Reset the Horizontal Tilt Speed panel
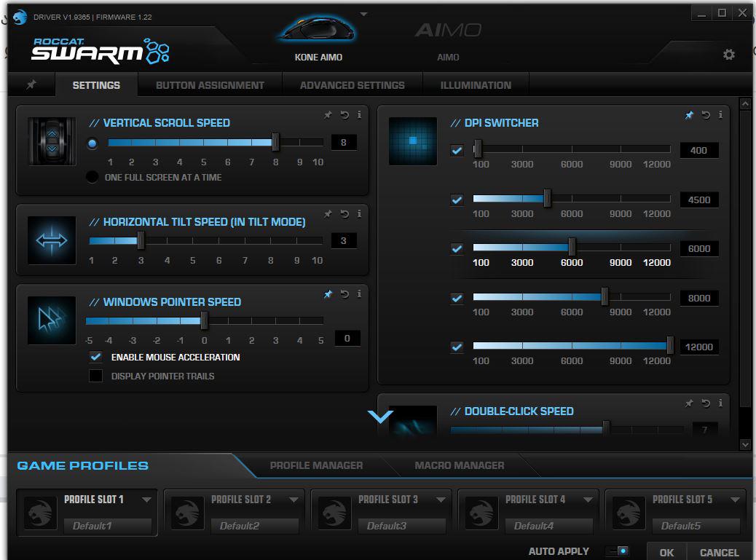756x560 pixels. 344,214
